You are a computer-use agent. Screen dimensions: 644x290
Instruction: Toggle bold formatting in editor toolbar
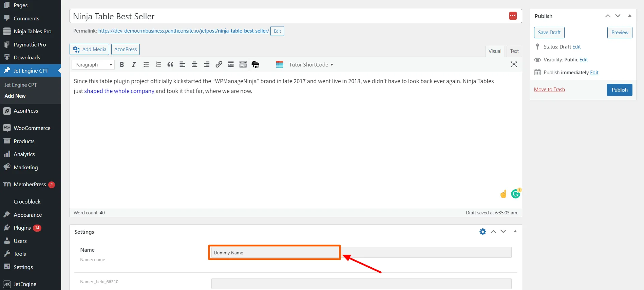coord(122,64)
